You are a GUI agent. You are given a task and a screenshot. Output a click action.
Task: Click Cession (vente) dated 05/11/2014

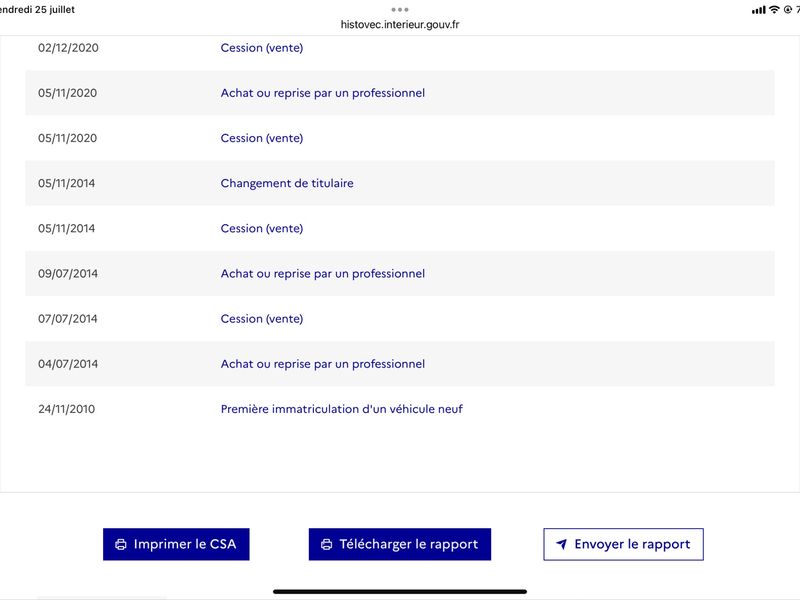tap(262, 229)
